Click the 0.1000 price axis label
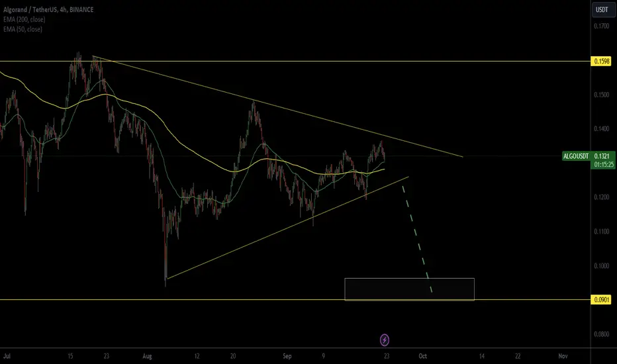This screenshot has height=364, width=617. (602, 265)
